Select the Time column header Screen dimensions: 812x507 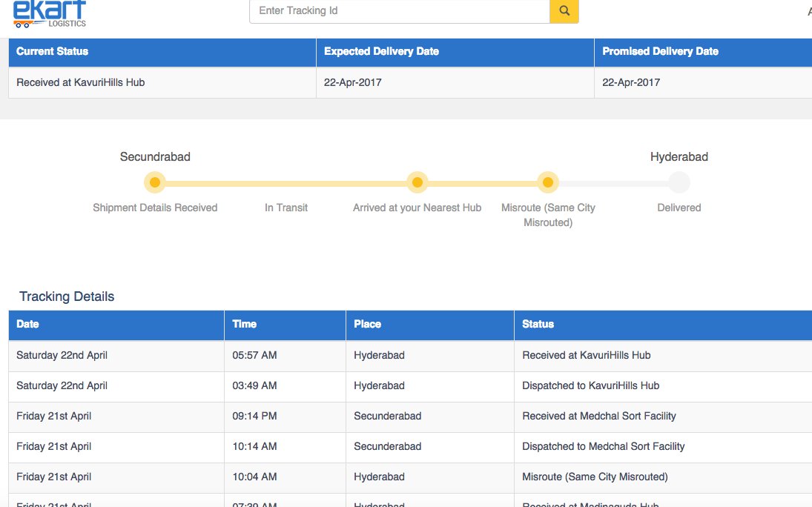285,325
